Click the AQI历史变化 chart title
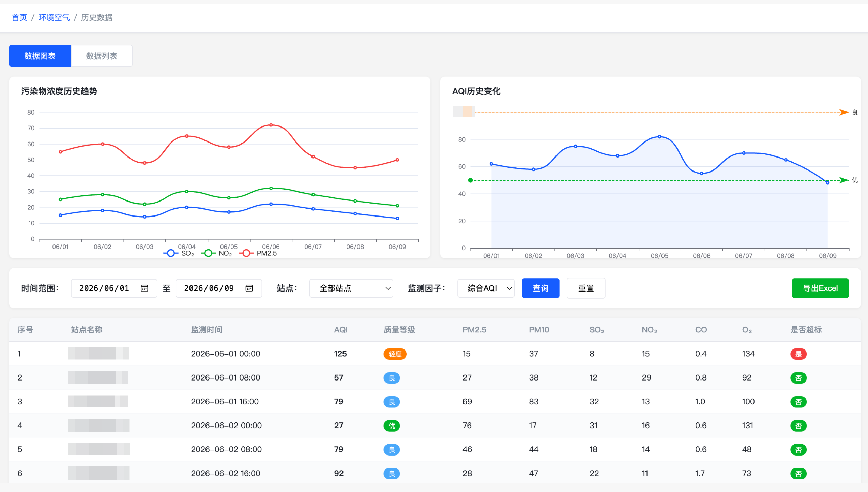Viewport: 868px width, 492px height. coord(476,91)
